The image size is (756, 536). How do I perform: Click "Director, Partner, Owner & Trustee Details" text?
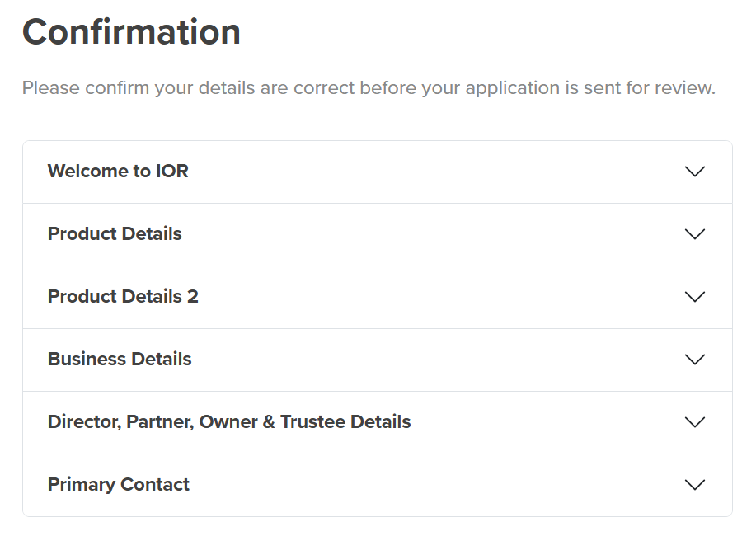pos(229,422)
